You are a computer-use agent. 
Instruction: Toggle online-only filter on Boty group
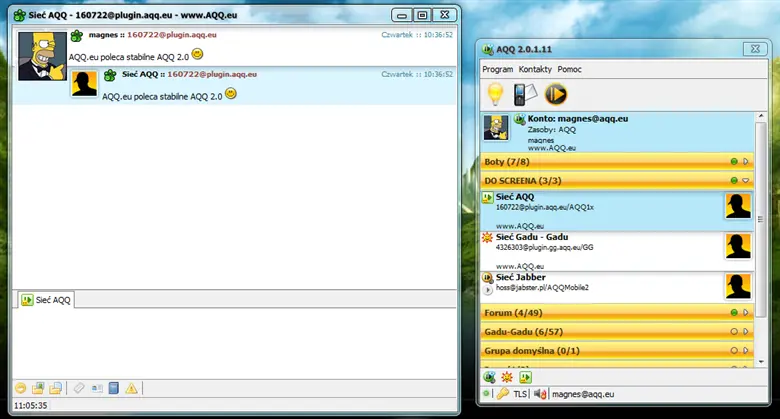[x=733, y=161]
